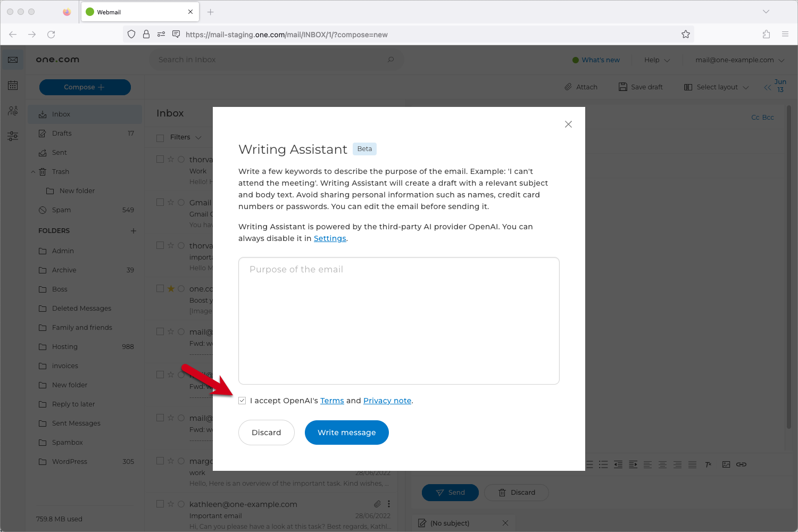Open the Filters dropdown
This screenshot has height=532, width=798.
click(x=186, y=137)
